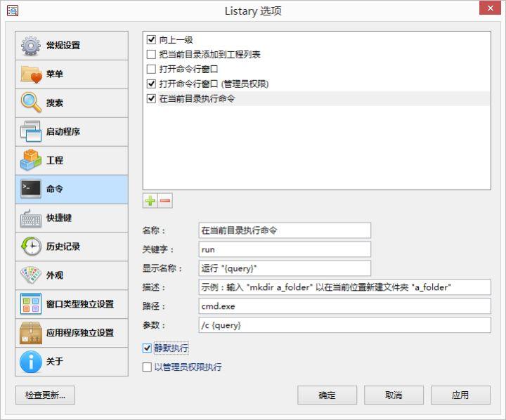Viewport: 506px width, 420px height.
Task: Uncheck 在当前目录执行命令 checkbox
Action: click(151, 98)
